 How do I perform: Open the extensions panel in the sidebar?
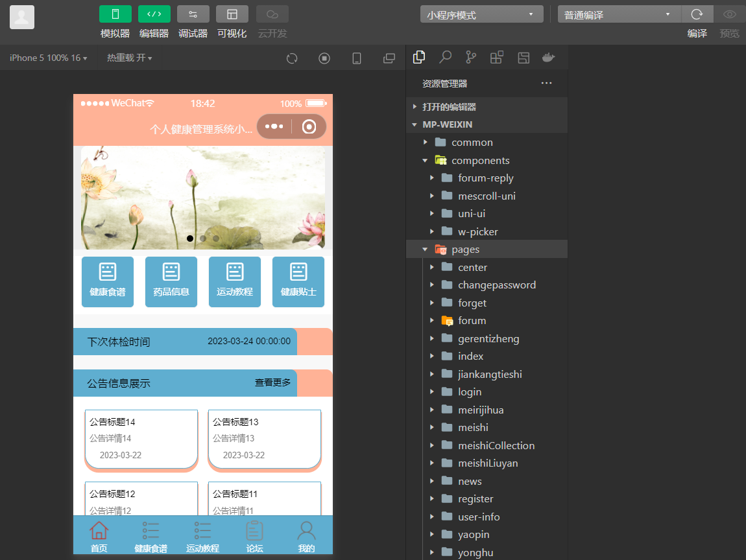(496, 57)
